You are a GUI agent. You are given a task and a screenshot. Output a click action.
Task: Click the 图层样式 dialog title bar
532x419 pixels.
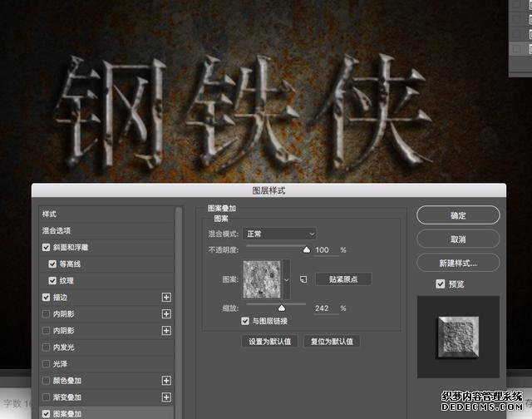pyautogui.click(x=268, y=190)
